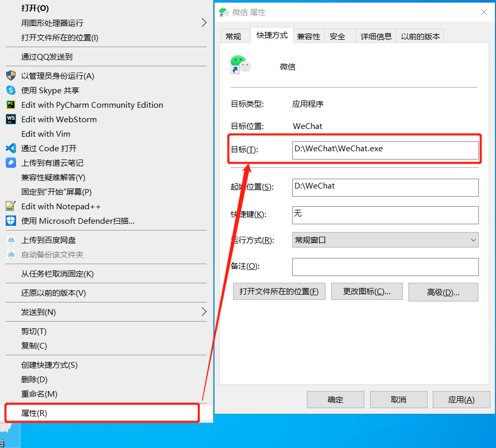Image resolution: width=496 pixels, height=448 pixels.
Task: Select Edit with Vim
Action: point(46,134)
